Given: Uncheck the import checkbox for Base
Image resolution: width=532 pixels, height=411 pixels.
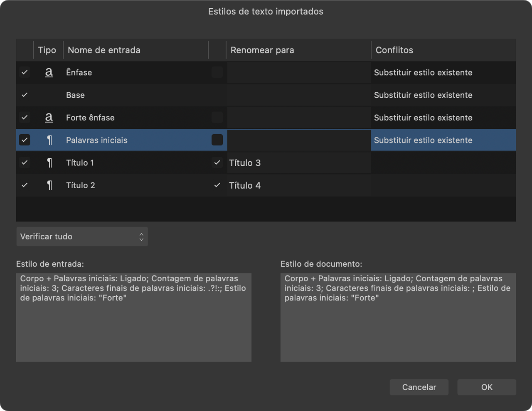Looking at the screenshot, I should point(25,95).
